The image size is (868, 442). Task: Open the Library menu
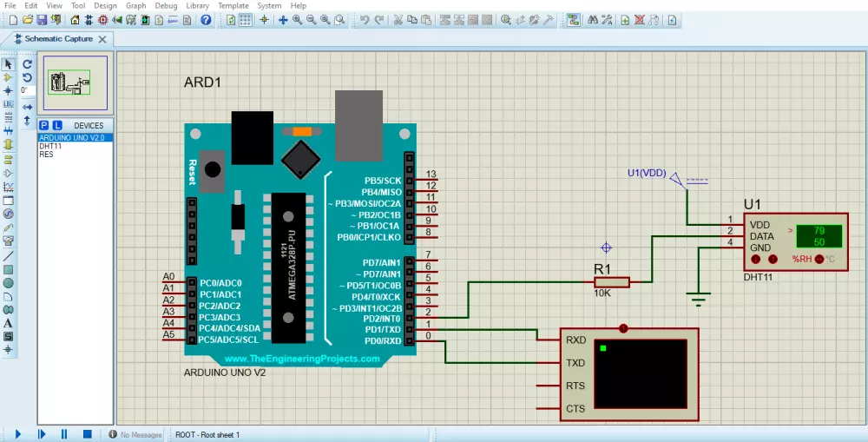[x=197, y=5]
